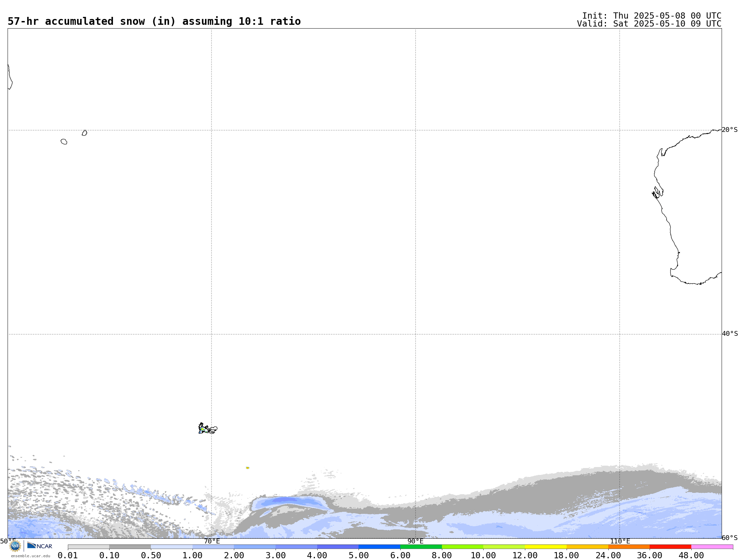
Task: Click the 1.00 legend value
Action: [193, 556]
